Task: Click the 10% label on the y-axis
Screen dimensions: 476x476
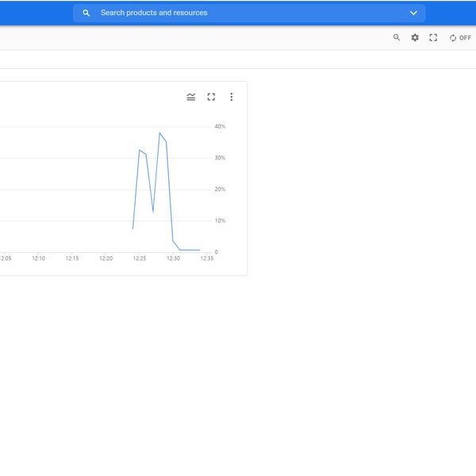Action: point(220,221)
